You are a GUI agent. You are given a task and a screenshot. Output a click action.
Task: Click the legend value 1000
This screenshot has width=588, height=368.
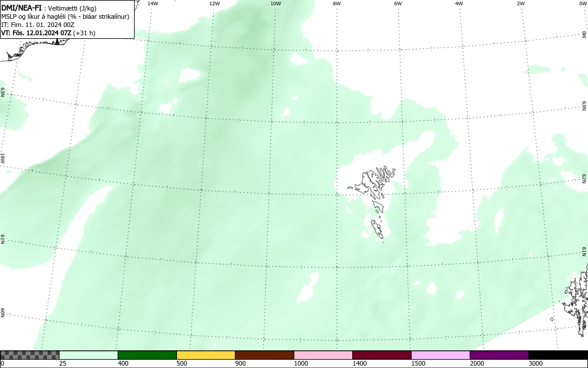tap(300, 363)
